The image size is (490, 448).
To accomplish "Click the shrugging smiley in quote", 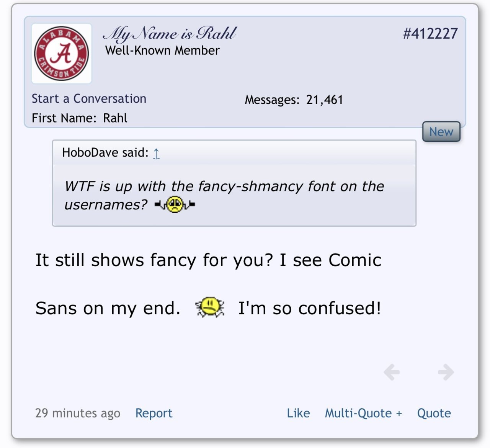I will [175, 204].
